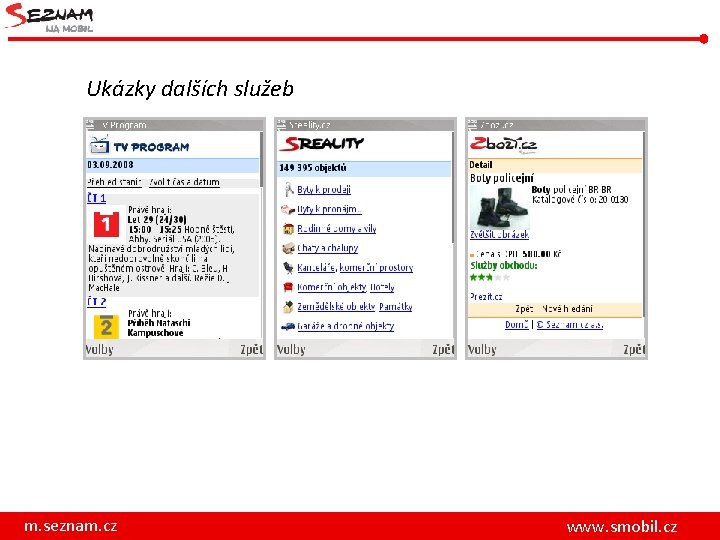Screen dimensions: 720x540
Task: Click the Let 29 (24/30) program title
Action: pos(157,219)
